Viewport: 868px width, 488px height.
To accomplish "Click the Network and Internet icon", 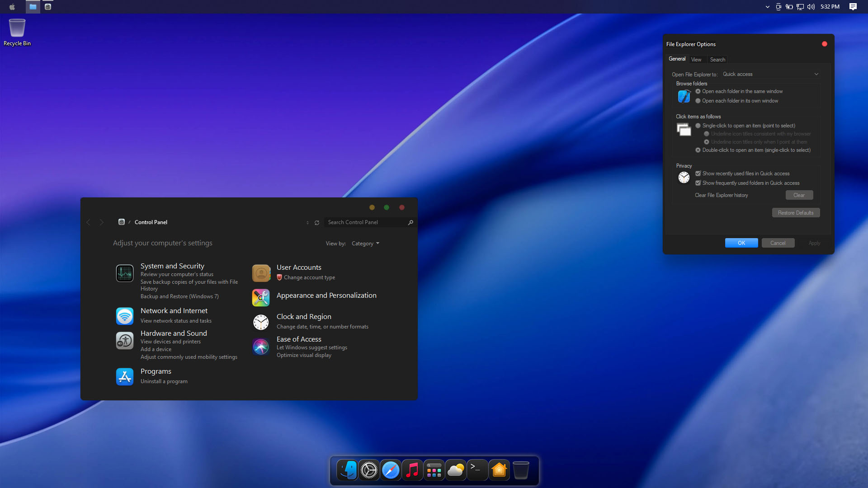I will coord(125,316).
